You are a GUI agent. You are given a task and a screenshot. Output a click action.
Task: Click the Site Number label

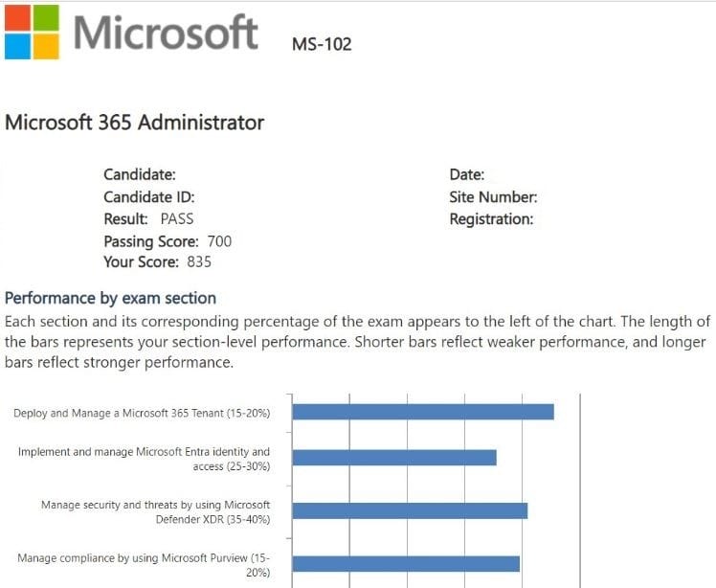click(493, 197)
